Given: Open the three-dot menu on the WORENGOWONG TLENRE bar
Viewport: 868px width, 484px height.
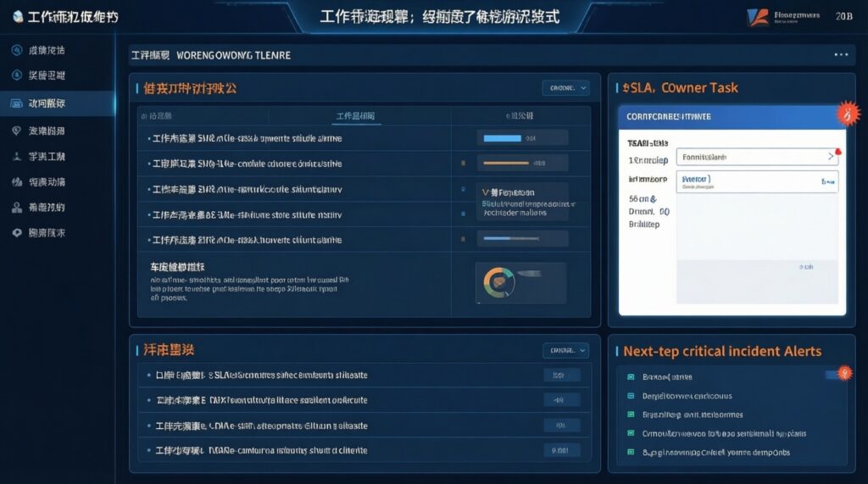Looking at the screenshot, I should click(841, 55).
